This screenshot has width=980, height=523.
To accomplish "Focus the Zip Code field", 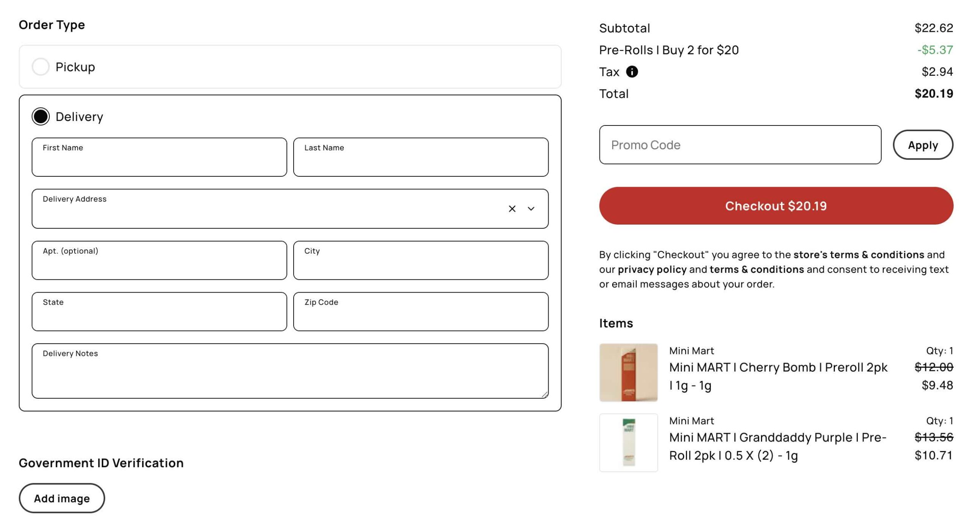I will coord(421,311).
